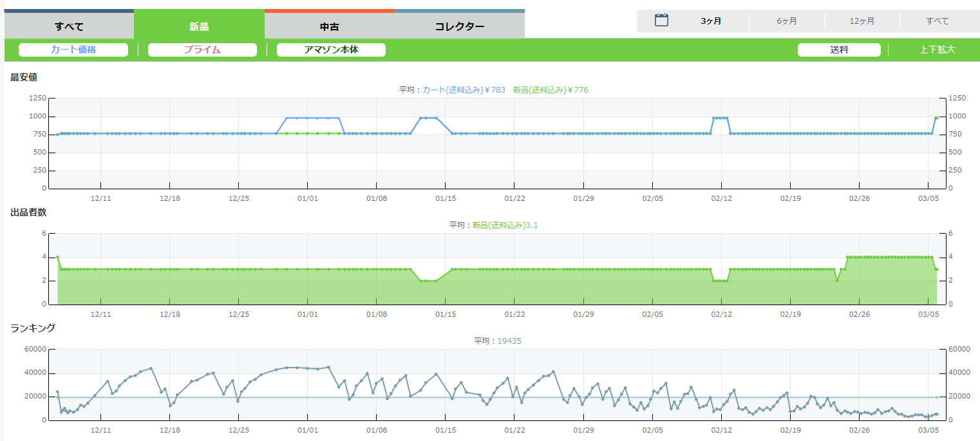
Task: Click the first seller count point at 4
Action: (x=57, y=257)
